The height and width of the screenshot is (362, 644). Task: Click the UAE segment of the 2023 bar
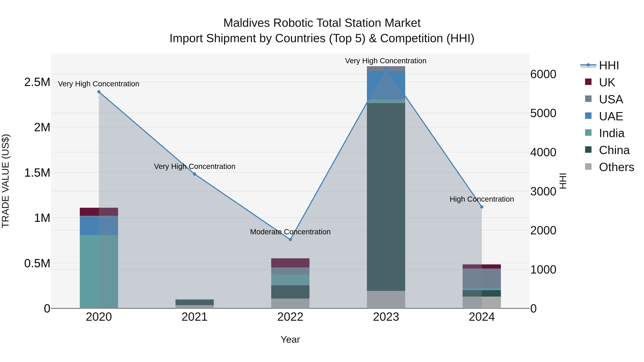tap(386, 85)
